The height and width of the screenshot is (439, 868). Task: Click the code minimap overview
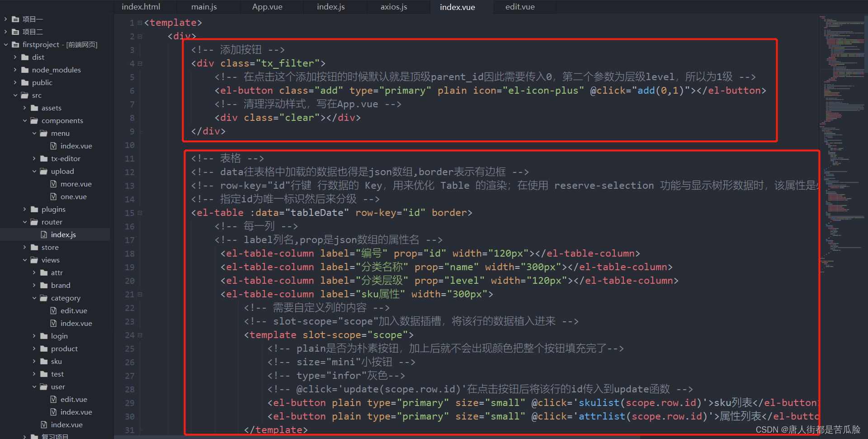843,145
